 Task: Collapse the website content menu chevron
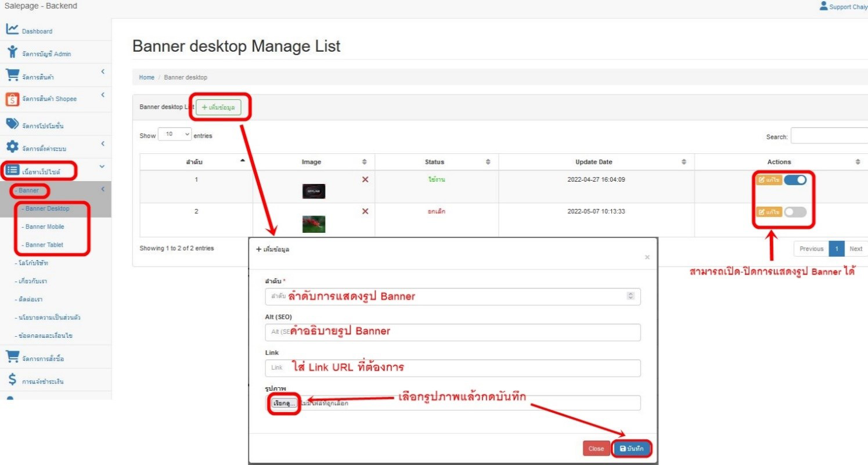pos(102,167)
